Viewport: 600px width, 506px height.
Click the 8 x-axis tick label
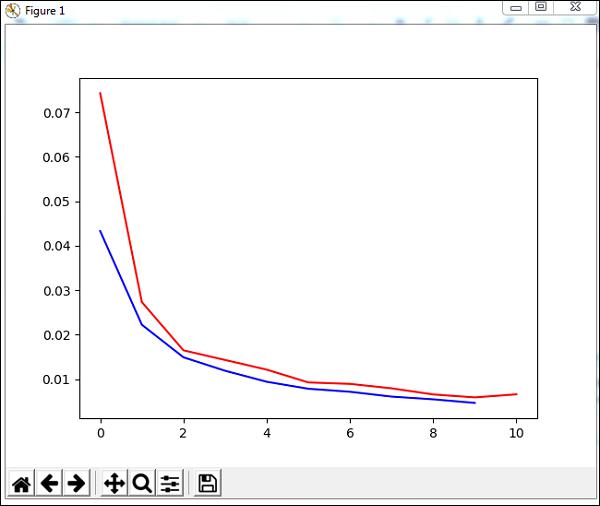coord(433,433)
